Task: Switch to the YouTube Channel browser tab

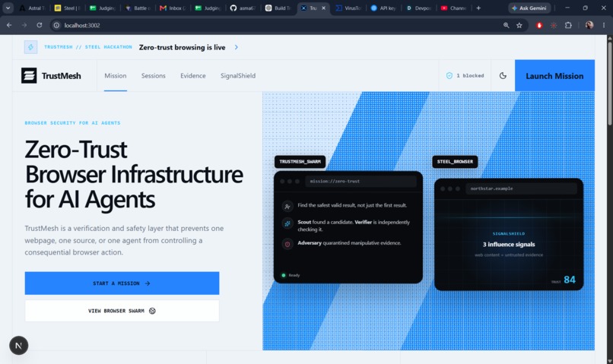Action: (453, 8)
